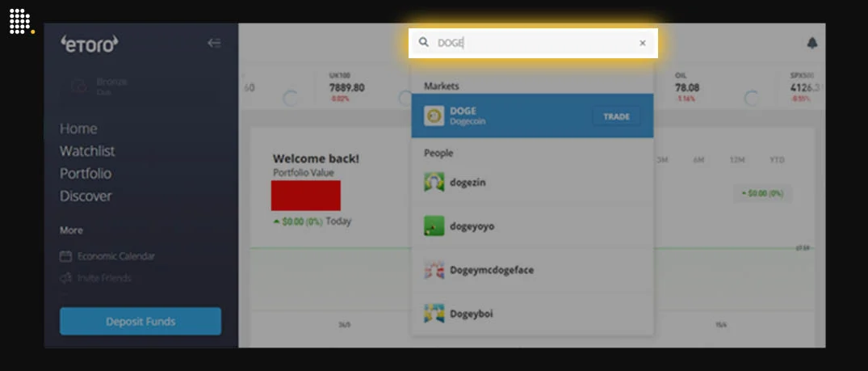
Task: Click the Dogecoin coin icon
Action: (434, 116)
